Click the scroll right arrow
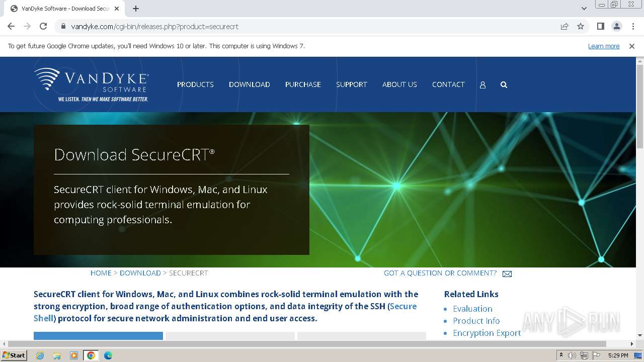Image resolution: width=644 pixels, height=362 pixels. tap(632, 344)
